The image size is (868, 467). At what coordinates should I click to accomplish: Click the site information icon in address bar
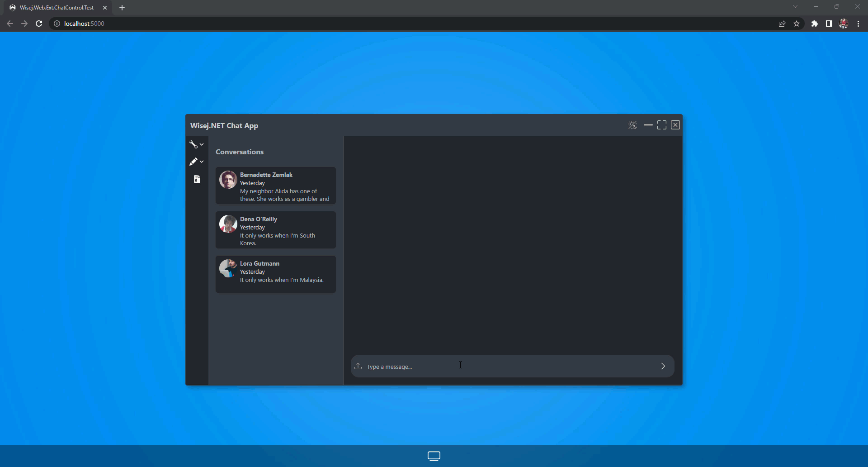[x=57, y=24]
